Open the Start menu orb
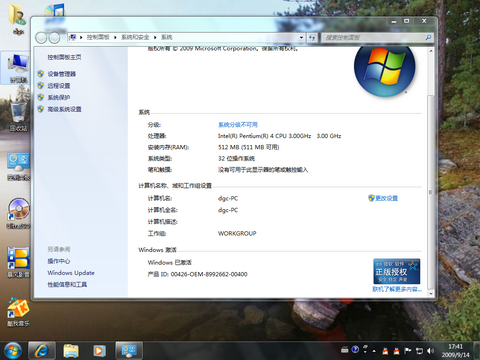The height and width of the screenshot is (360, 480). coord(13,350)
